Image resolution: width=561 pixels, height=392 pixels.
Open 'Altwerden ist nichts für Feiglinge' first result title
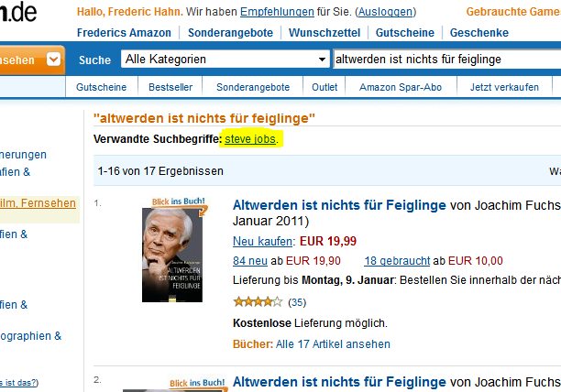click(339, 205)
